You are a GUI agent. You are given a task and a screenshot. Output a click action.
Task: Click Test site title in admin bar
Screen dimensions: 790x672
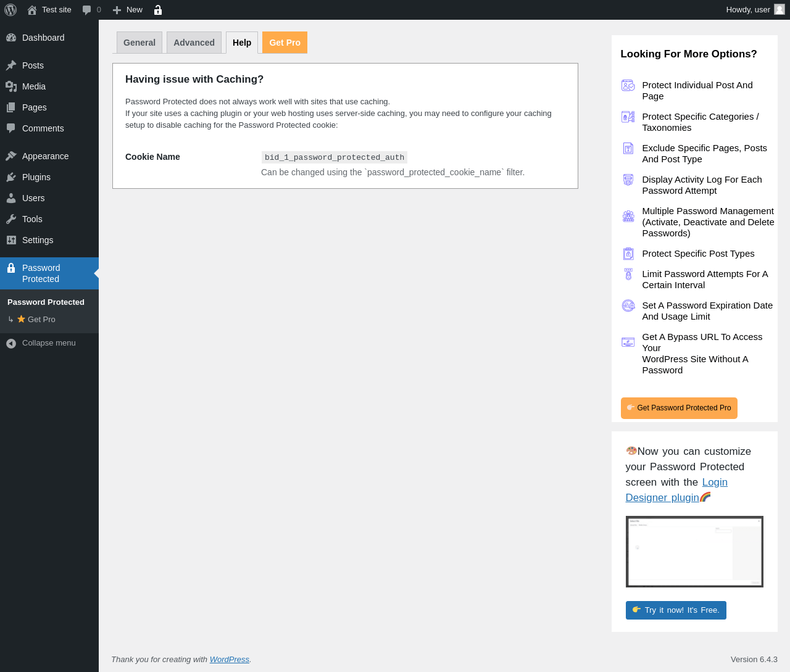tap(57, 10)
